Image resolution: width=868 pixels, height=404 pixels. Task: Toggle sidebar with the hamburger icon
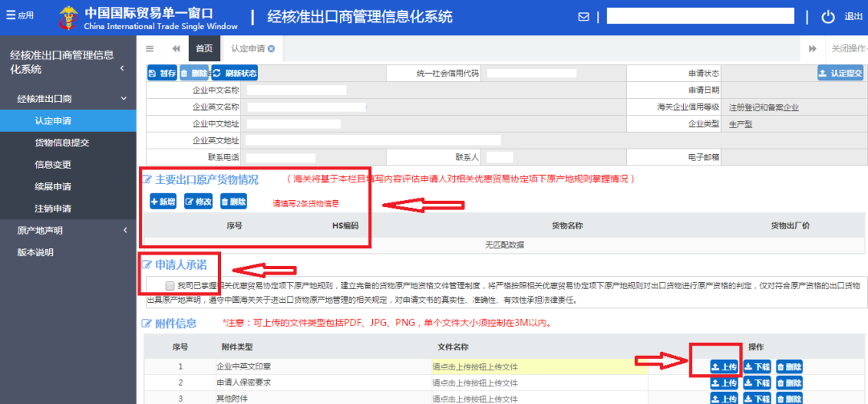coord(149,48)
